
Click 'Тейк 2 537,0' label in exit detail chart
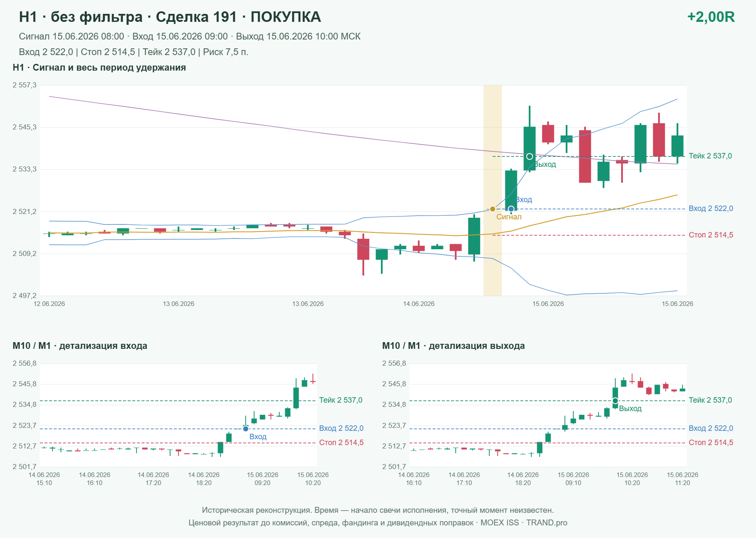(710, 400)
